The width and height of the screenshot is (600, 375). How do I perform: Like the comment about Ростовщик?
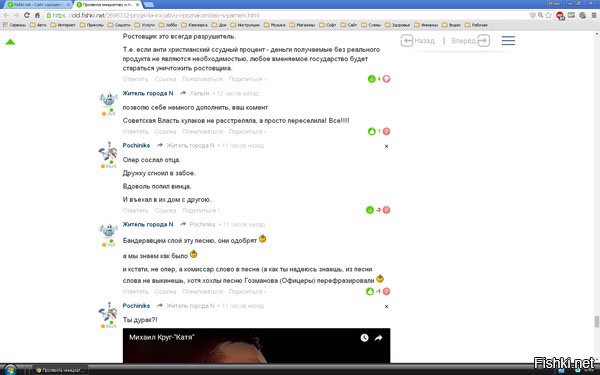(x=371, y=79)
